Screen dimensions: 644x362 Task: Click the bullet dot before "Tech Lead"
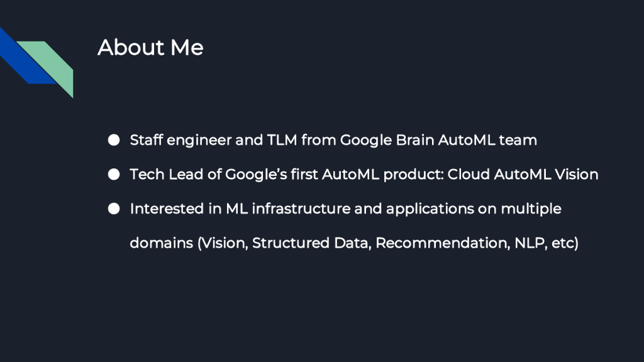(x=114, y=175)
